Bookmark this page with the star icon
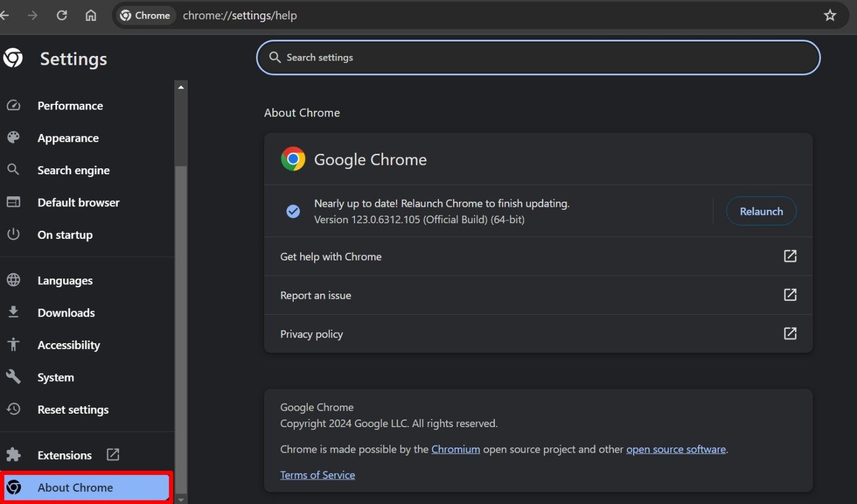The image size is (857, 504). (x=830, y=15)
